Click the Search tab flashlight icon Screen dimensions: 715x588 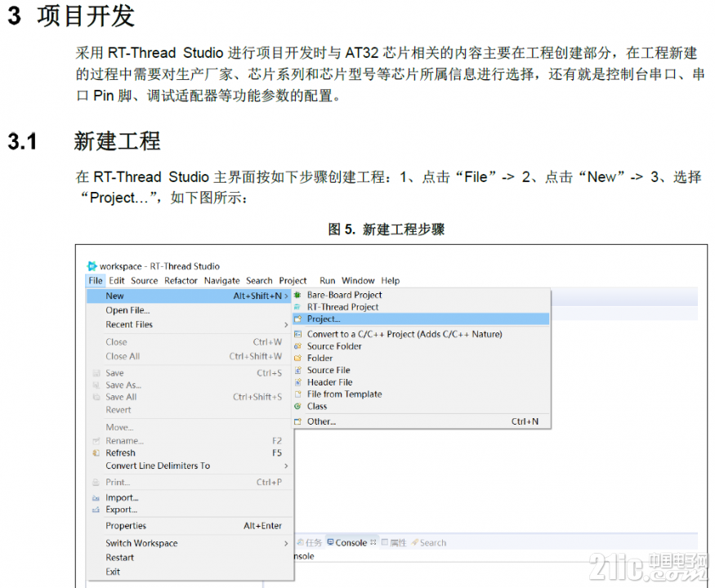click(414, 542)
